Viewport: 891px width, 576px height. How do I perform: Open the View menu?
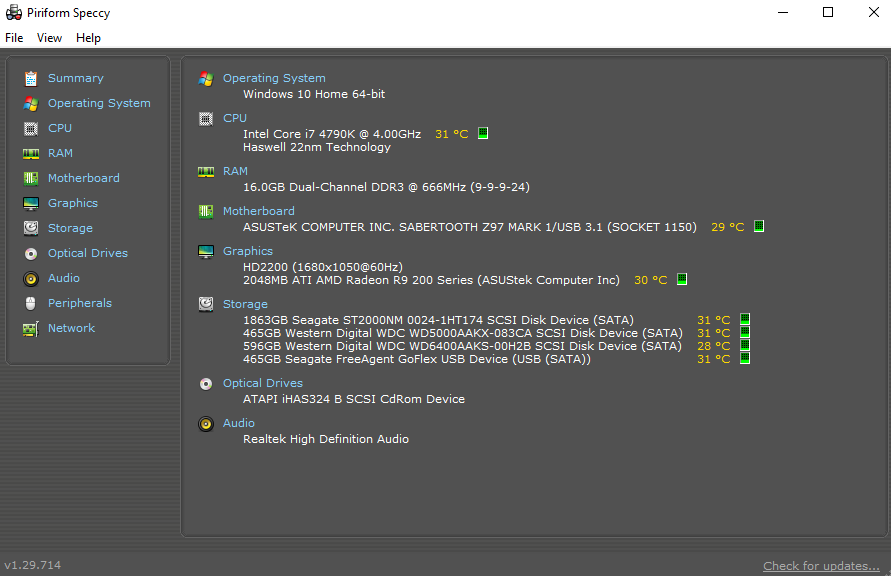[x=49, y=38]
